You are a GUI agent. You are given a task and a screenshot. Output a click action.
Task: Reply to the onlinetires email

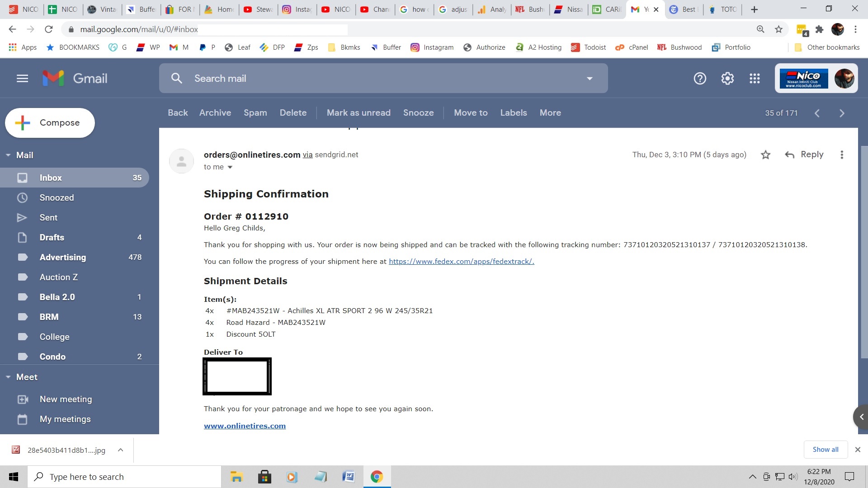tap(804, 155)
